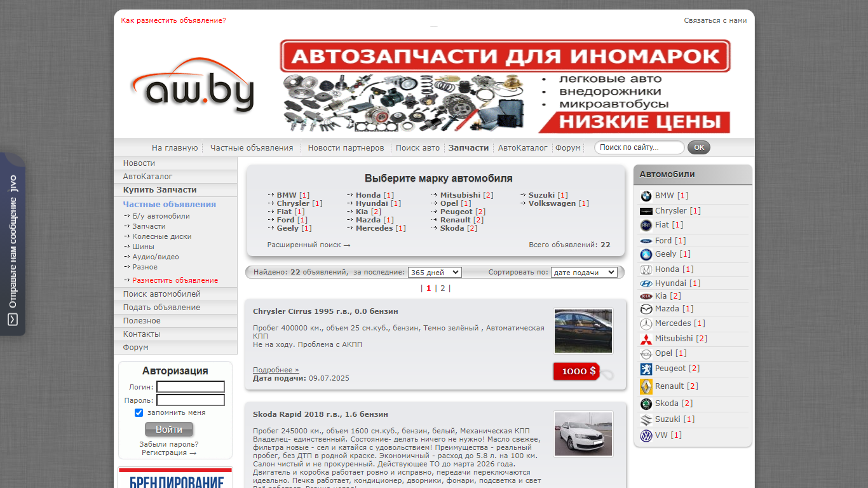Click 'Разместить объявление' in sidebar

(x=175, y=280)
